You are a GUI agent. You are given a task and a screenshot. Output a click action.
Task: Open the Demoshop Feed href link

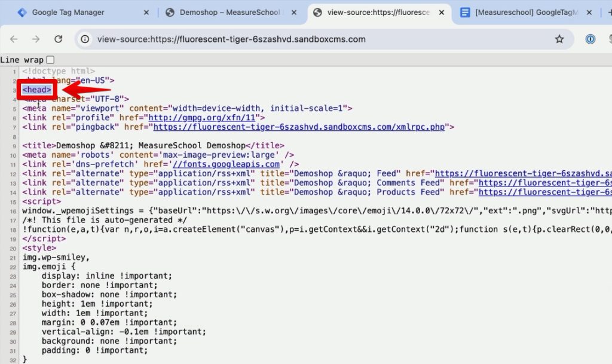click(x=523, y=173)
